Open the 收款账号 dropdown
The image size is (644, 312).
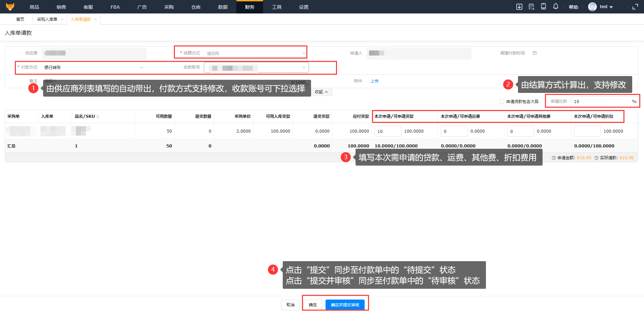pyautogui.click(x=256, y=68)
